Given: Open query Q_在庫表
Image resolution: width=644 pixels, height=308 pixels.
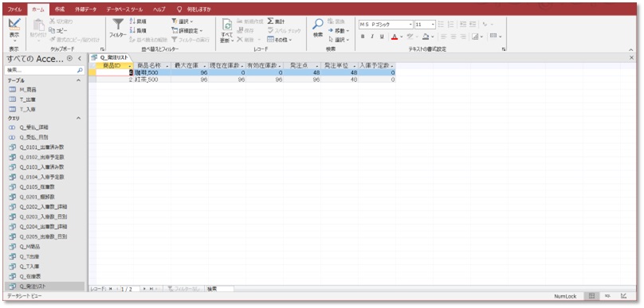Looking at the screenshot, I should [31, 276].
